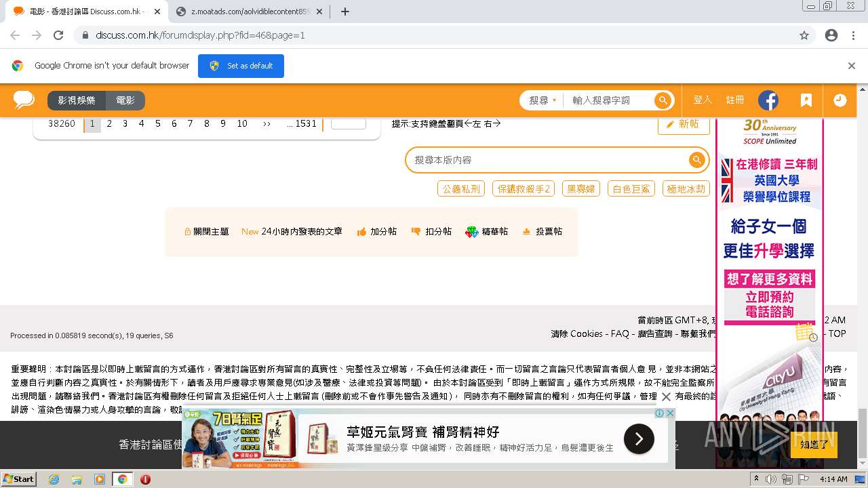Click 廣告查詢 footer link

pos(655,333)
